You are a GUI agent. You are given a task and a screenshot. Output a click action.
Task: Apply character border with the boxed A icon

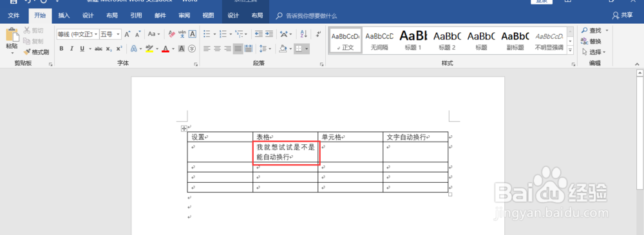(x=192, y=34)
